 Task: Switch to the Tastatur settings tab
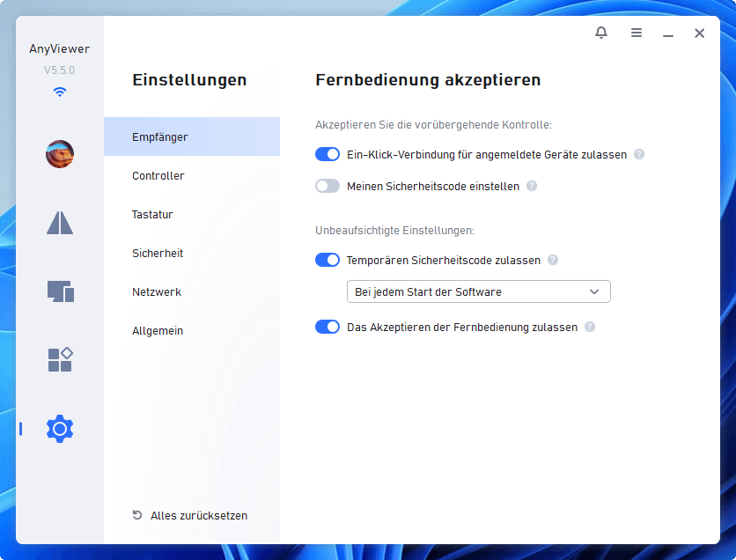[x=152, y=215]
